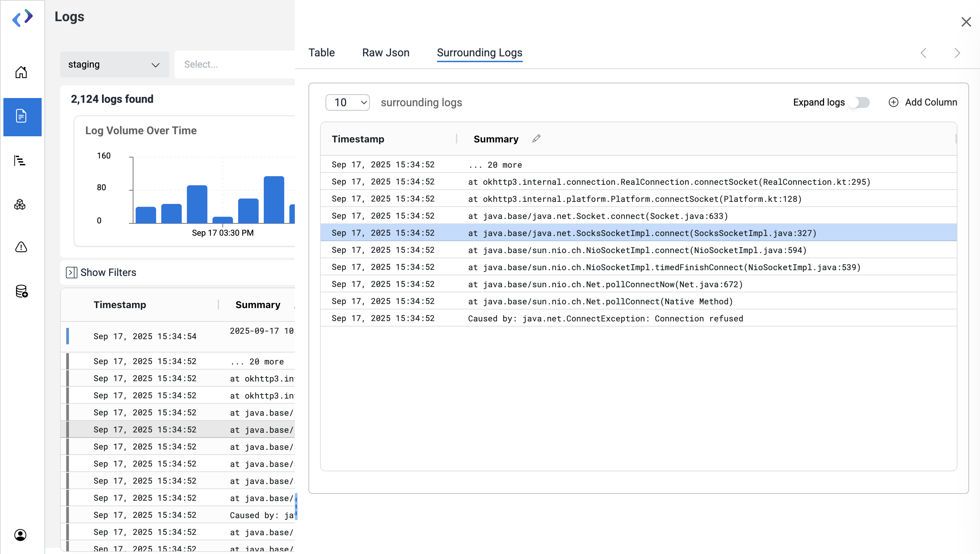Open the services cubes icon in sidebar

click(x=20, y=205)
